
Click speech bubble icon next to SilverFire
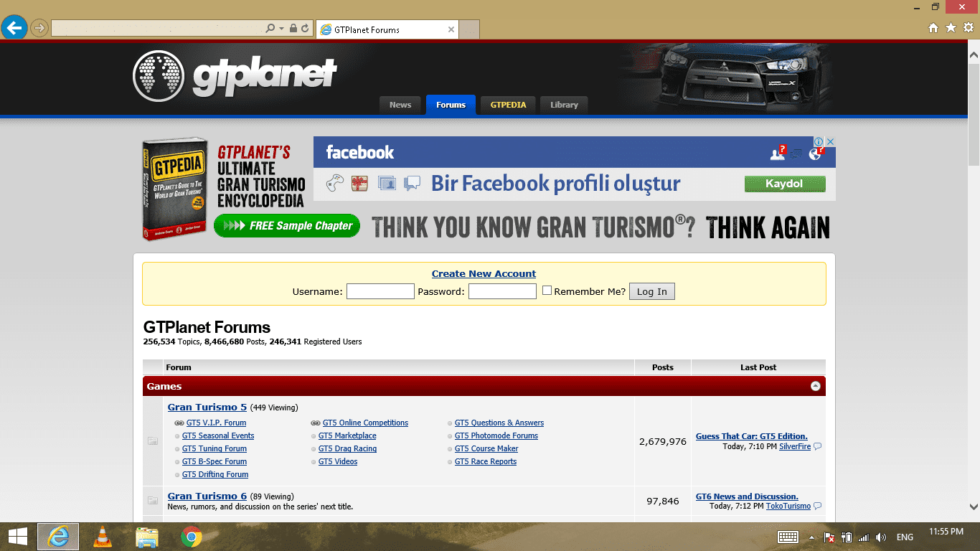817,446
